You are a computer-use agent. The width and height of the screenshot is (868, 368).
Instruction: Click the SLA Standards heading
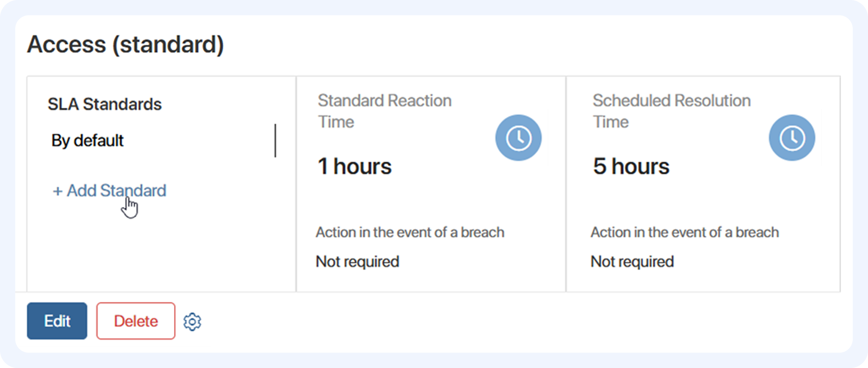tap(105, 104)
